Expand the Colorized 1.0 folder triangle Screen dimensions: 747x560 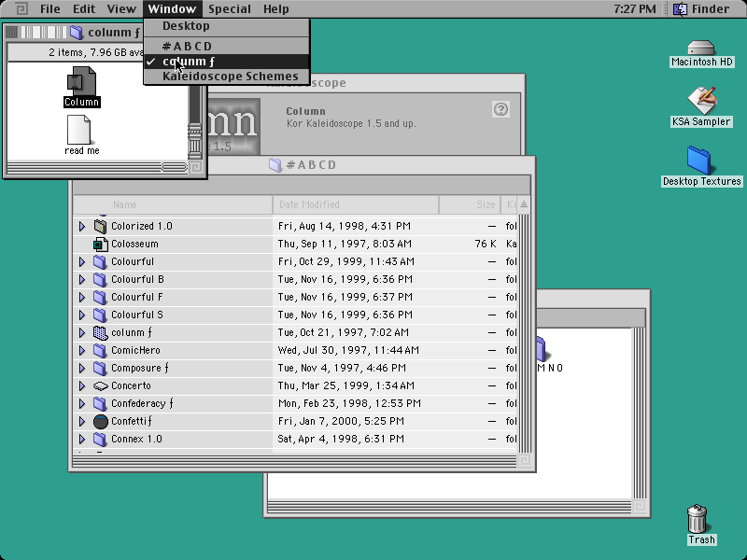[82, 226]
